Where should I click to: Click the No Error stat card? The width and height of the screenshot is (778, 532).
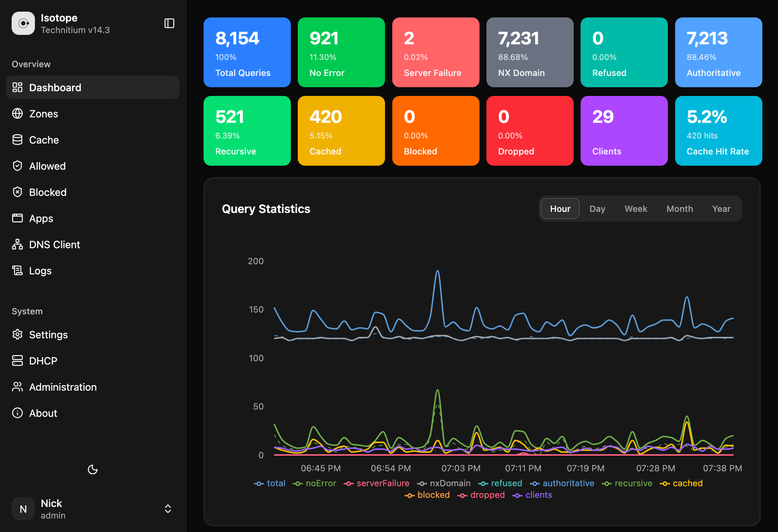click(341, 52)
